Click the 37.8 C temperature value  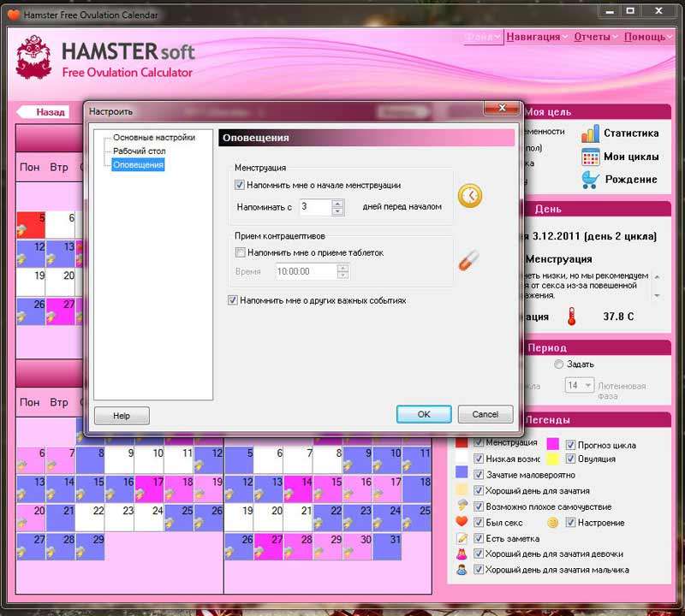618,317
